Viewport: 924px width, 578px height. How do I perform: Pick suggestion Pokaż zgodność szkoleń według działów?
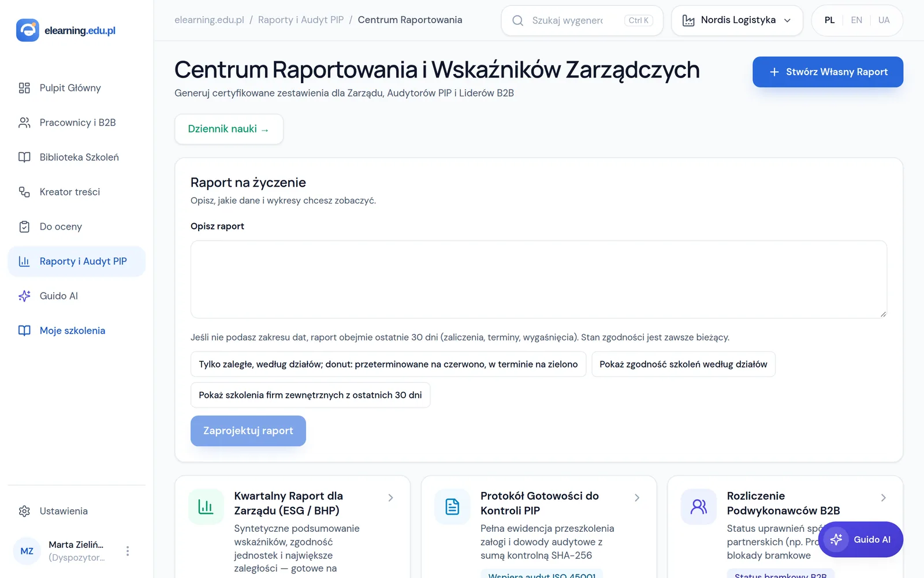[x=683, y=364]
